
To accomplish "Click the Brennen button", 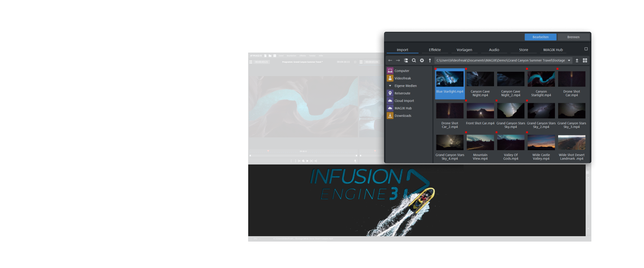I will click(x=573, y=37).
